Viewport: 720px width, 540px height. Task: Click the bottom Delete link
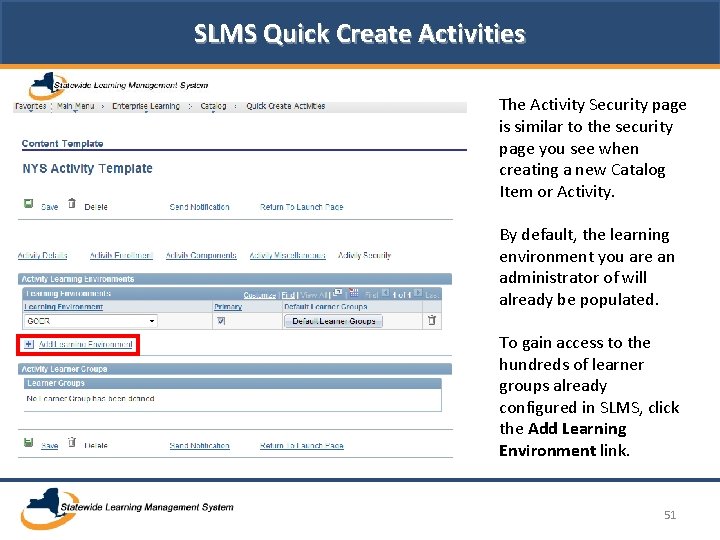(96, 445)
